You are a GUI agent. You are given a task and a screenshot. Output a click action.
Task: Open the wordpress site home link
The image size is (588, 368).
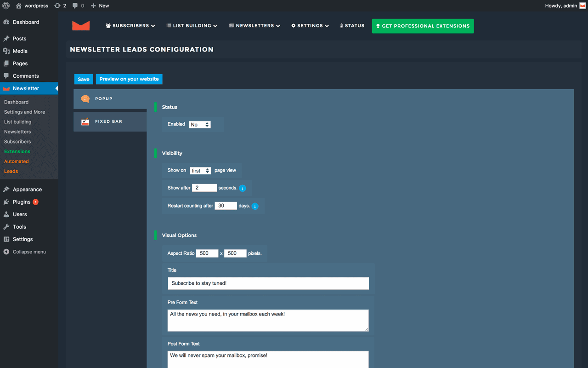32,6
